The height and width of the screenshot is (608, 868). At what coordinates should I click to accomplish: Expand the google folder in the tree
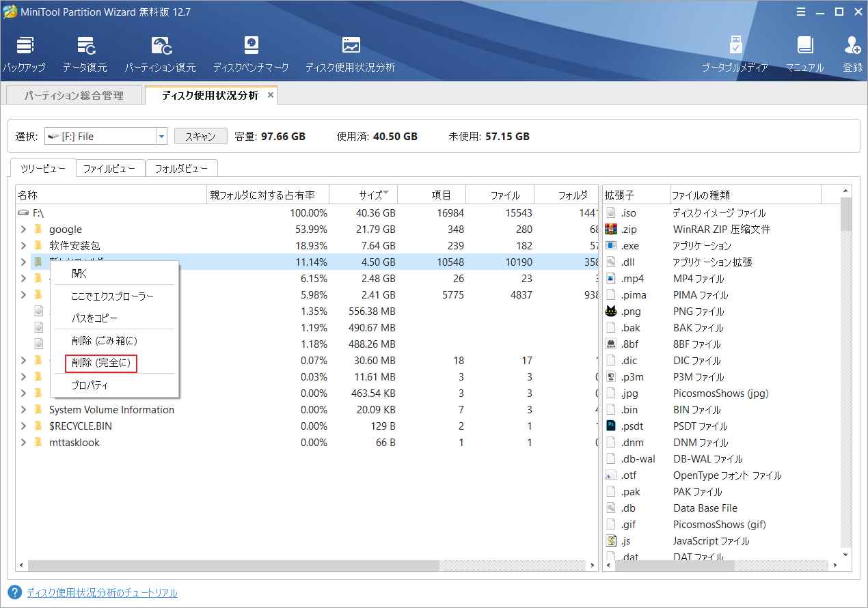coord(25,229)
